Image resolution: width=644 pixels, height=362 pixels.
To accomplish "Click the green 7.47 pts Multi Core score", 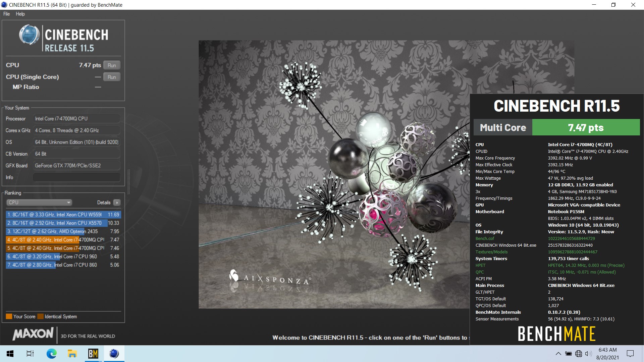I will pyautogui.click(x=586, y=127).
